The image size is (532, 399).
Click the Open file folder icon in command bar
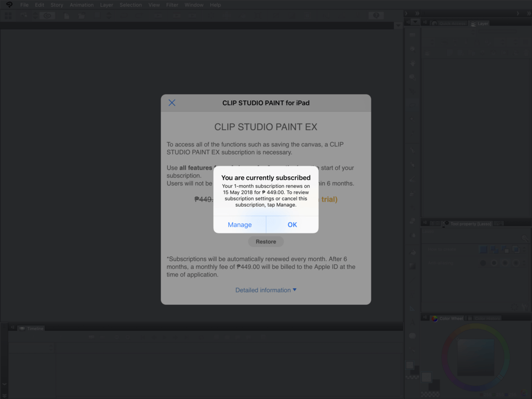[81, 16]
